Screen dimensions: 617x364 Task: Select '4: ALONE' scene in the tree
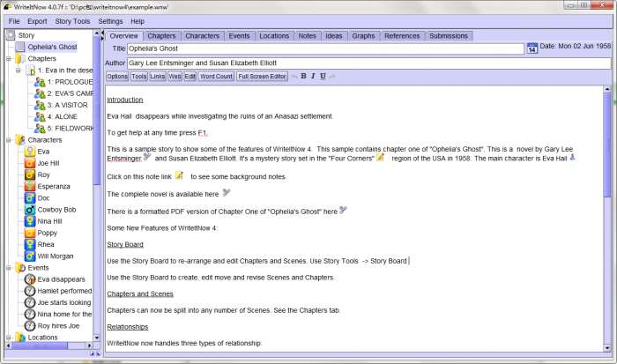(63, 117)
